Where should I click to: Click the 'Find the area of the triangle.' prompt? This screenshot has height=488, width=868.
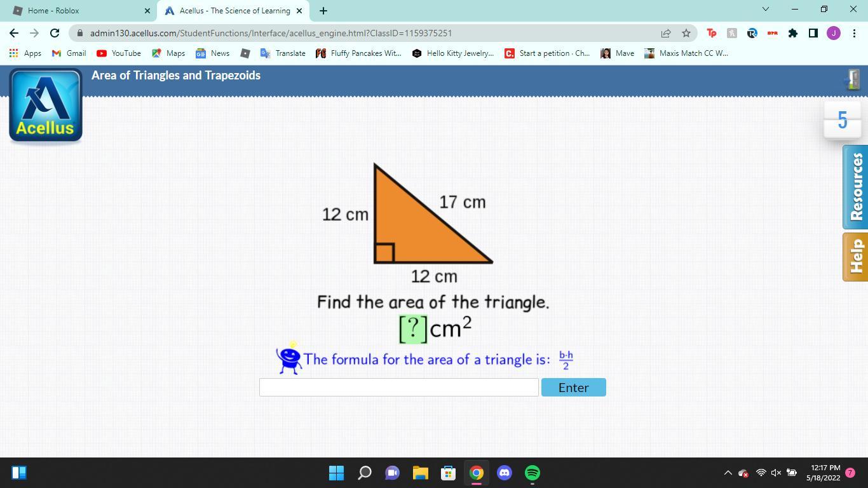(433, 302)
